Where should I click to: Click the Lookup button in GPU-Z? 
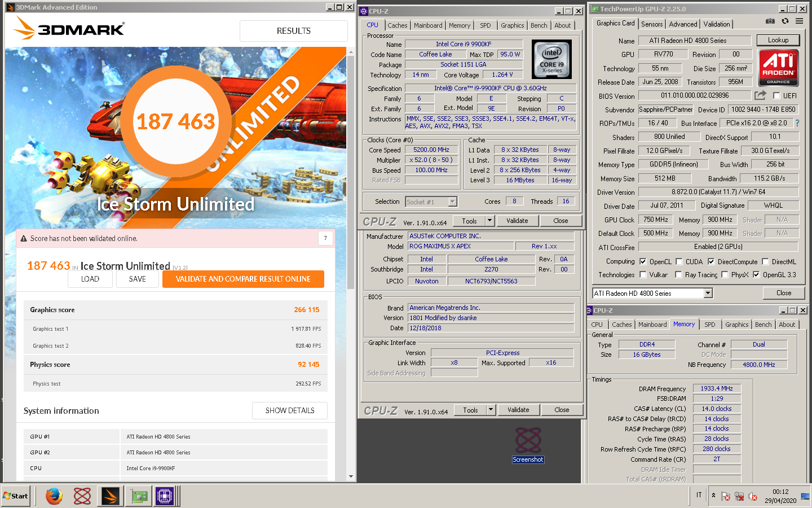click(778, 40)
